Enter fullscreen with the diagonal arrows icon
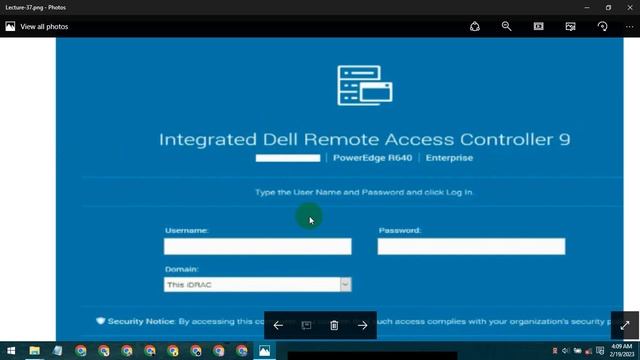Image resolution: width=640 pixels, height=360 pixels. coord(625,325)
